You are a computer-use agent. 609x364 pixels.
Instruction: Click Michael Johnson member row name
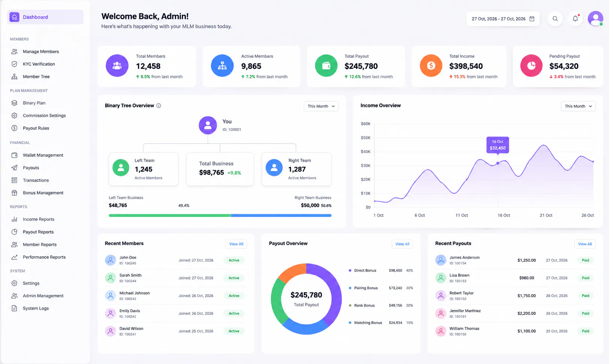pyautogui.click(x=134, y=293)
